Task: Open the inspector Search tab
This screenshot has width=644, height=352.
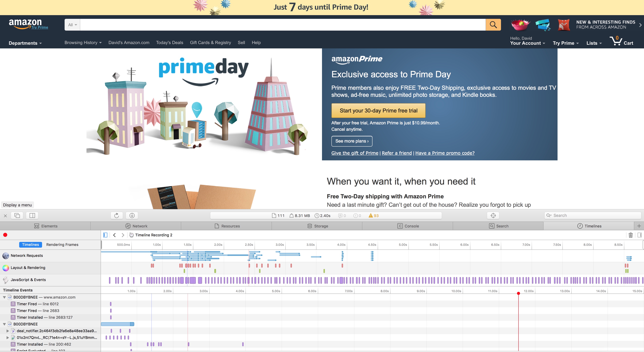Action: point(498,226)
